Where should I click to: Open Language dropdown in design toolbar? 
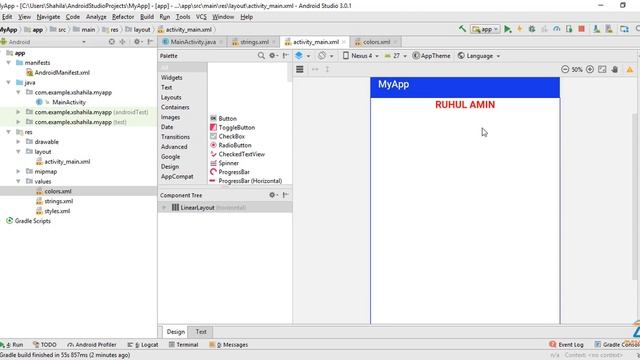click(478, 56)
